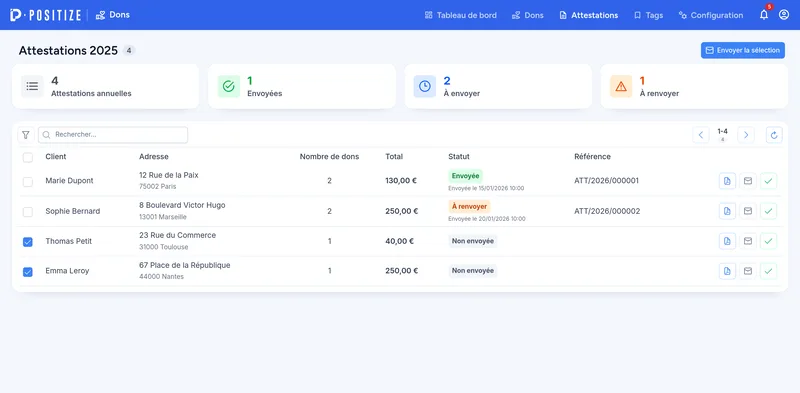
Task: Click client name Emma Leroy
Action: 67,271
